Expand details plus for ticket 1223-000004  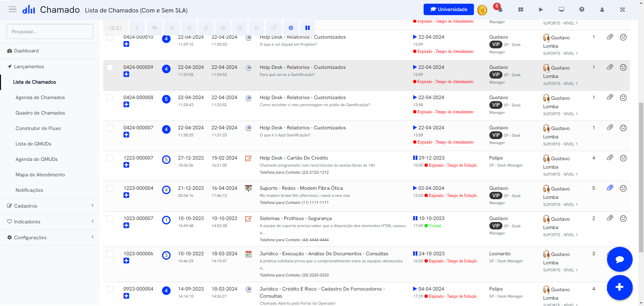126,195
